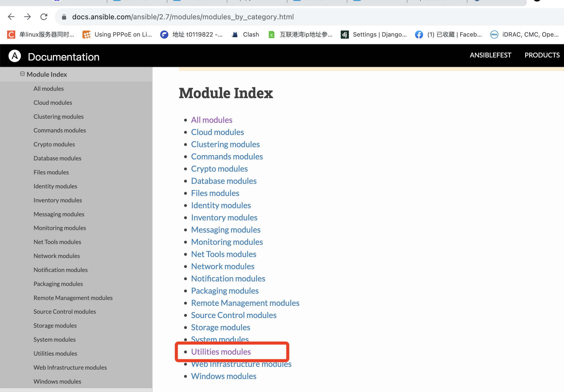The width and height of the screenshot is (564, 392).
Task: Select Windows modules in the sidebar
Action: [57, 382]
